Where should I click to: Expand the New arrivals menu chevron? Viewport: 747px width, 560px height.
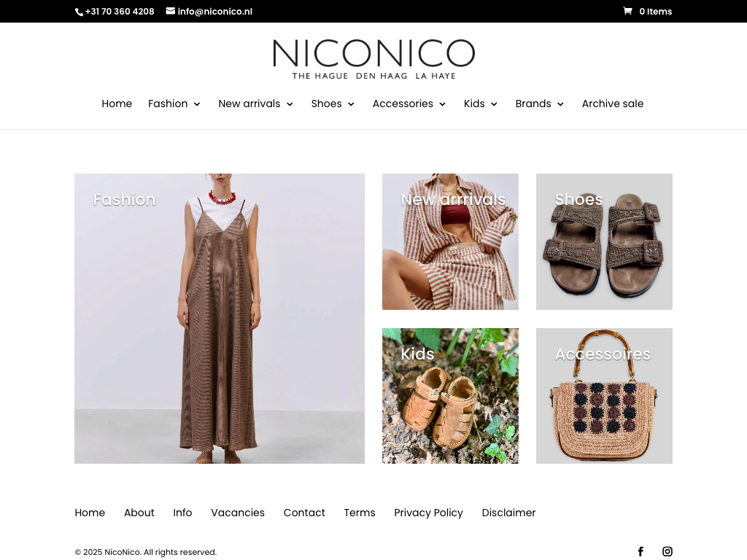(290, 104)
